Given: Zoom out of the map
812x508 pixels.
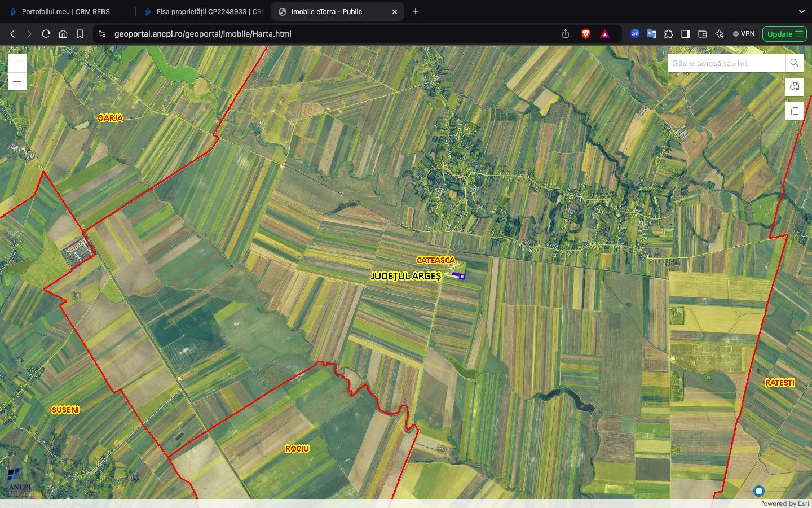Looking at the screenshot, I should (17, 82).
